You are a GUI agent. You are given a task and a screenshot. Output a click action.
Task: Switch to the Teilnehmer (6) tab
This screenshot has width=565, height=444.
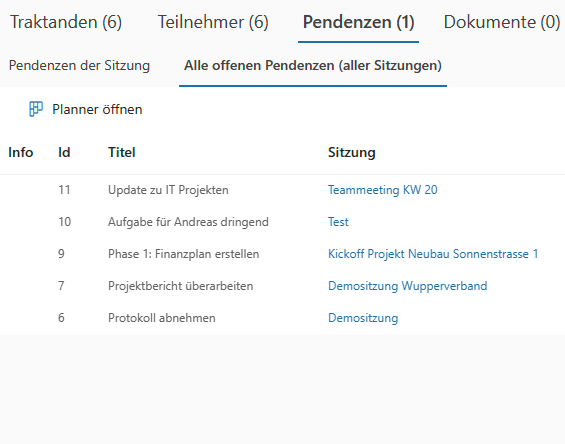coord(213,22)
